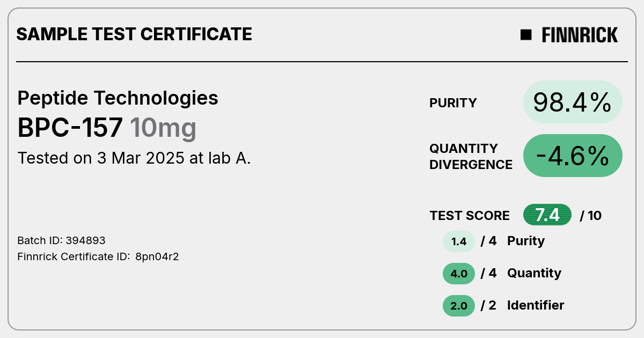Click the FINNRICK brand name

[x=580, y=35]
